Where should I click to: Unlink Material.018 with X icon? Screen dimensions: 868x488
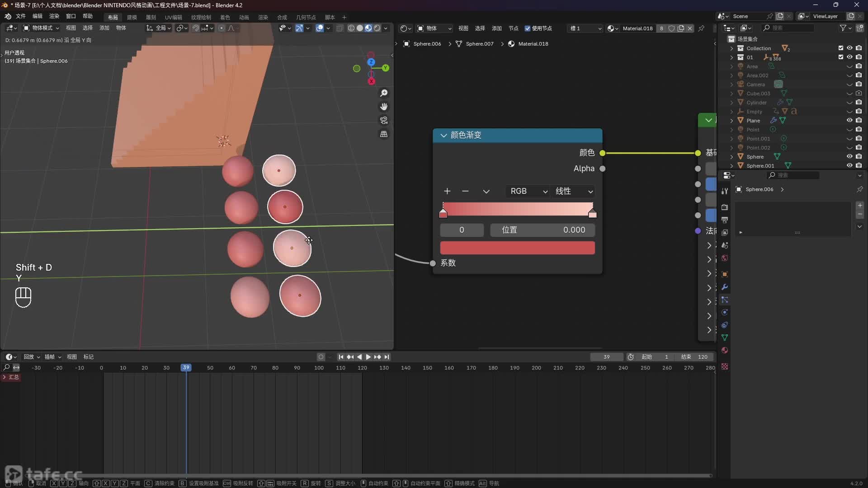[690, 28]
